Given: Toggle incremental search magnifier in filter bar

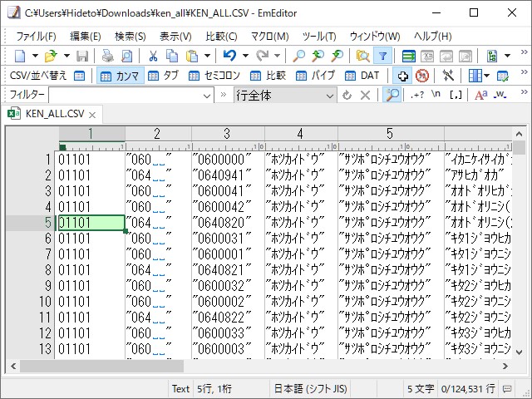Looking at the screenshot, I should (392, 95).
